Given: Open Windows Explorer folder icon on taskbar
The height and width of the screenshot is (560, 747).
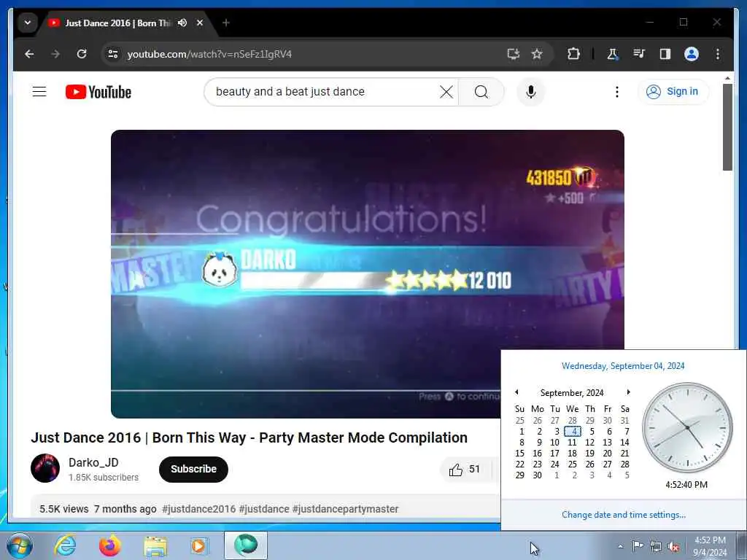Looking at the screenshot, I should click(x=155, y=546).
